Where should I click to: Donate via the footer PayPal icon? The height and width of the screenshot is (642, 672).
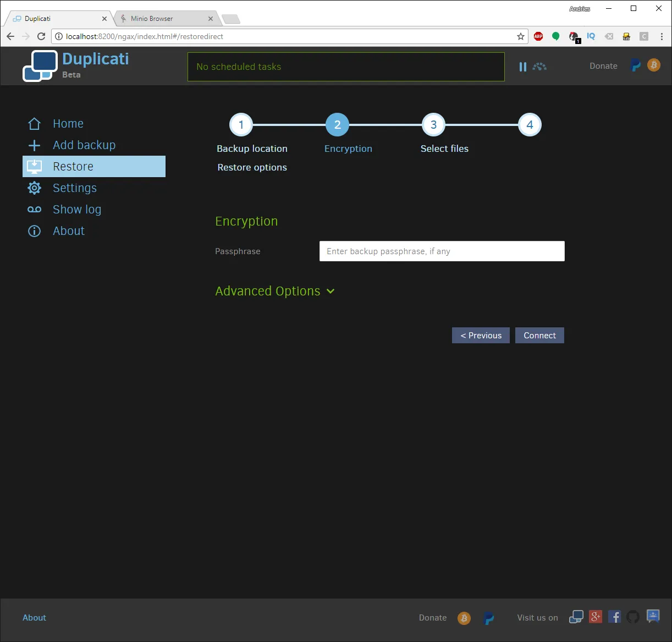click(488, 618)
